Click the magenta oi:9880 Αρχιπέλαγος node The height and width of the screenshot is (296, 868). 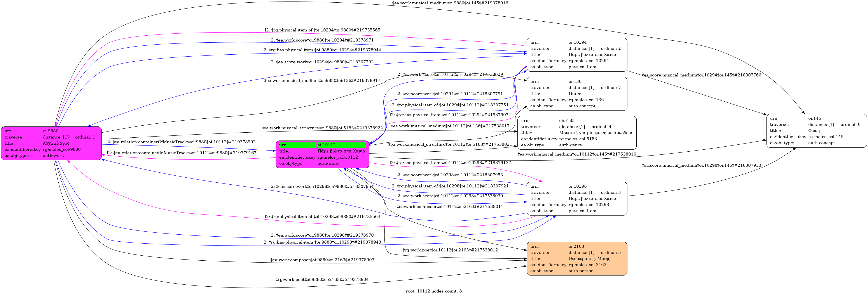(x=51, y=143)
